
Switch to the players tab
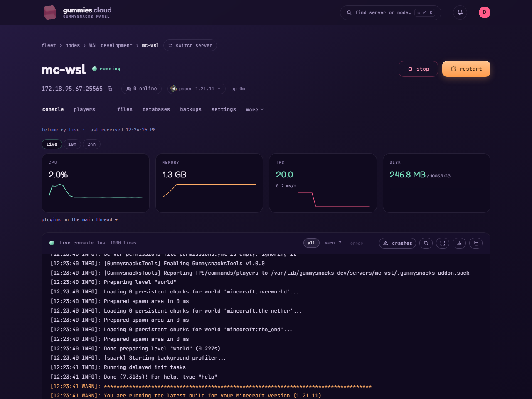pos(84,109)
